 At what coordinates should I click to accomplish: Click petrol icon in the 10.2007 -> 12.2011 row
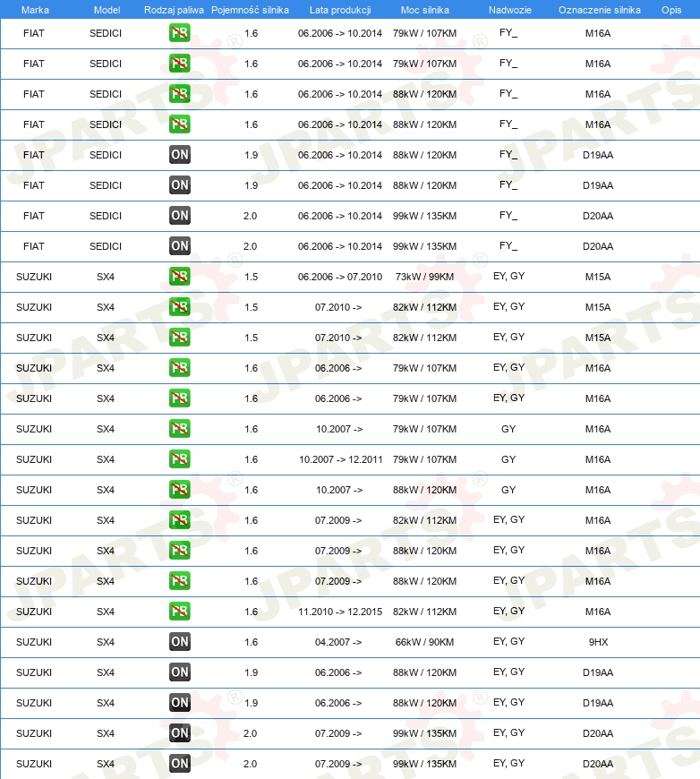click(179, 459)
